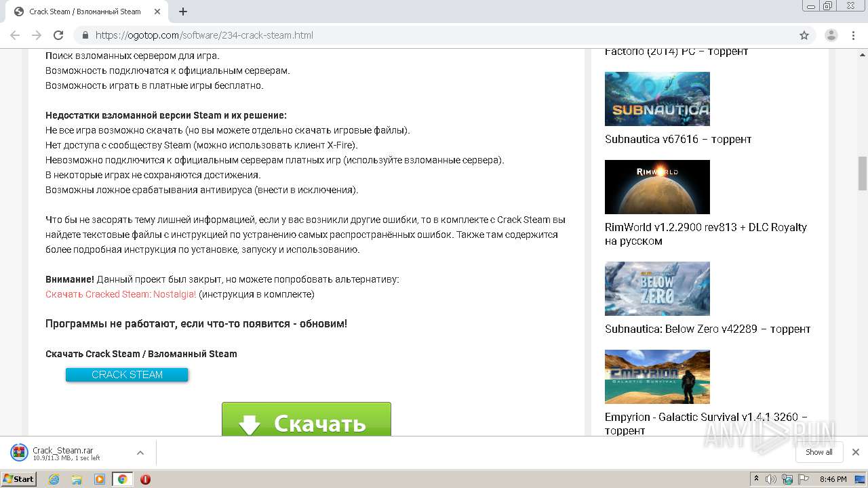The width and height of the screenshot is (868, 488).
Task: Click the blue CRACK STEAM button
Action: coord(127,375)
